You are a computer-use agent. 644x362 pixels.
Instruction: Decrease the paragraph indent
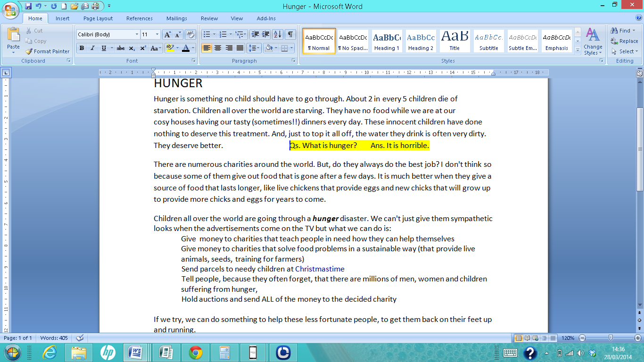[x=255, y=34]
